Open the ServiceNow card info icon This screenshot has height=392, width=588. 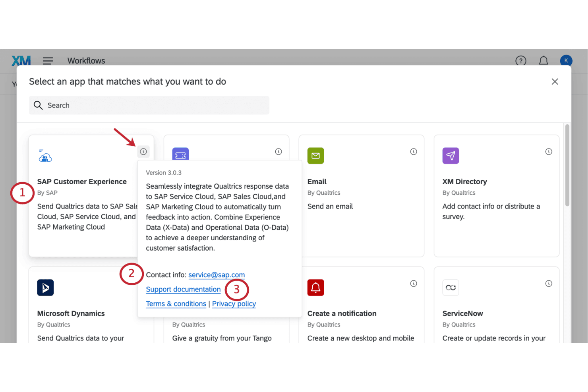click(549, 284)
